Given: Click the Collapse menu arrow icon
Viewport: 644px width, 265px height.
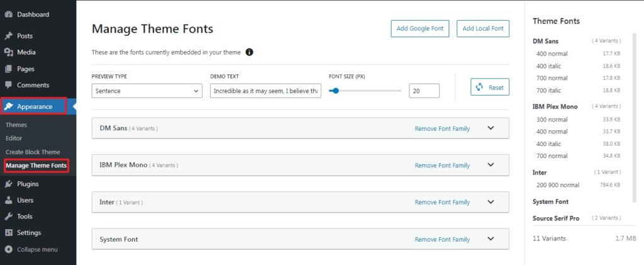Looking at the screenshot, I should (8, 249).
